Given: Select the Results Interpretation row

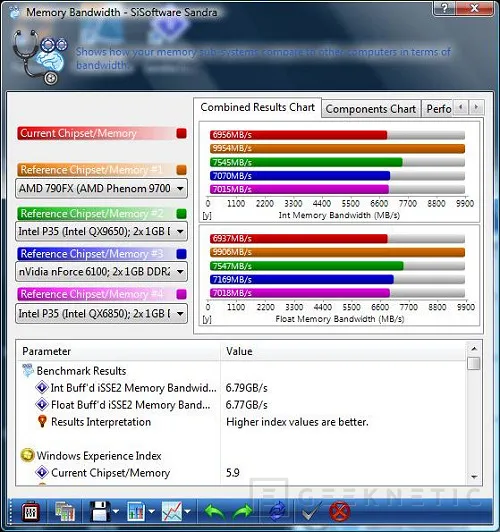Looking at the screenshot, I should (x=242, y=422).
